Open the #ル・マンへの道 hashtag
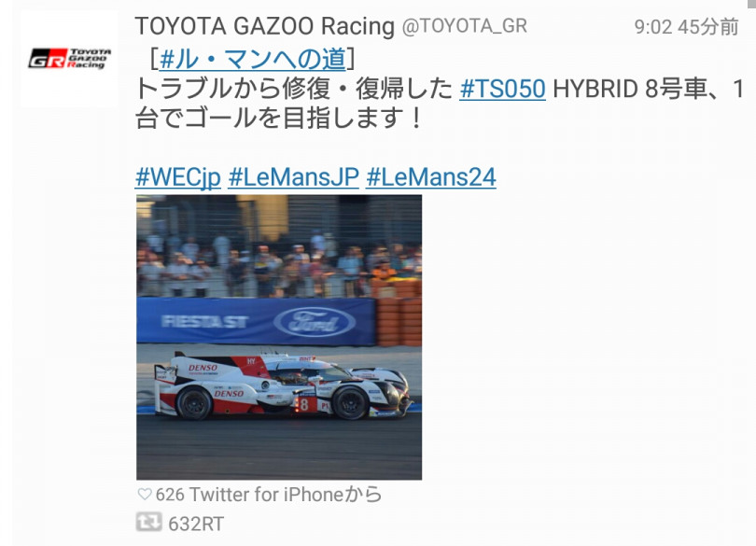The width and height of the screenshot is (756, 546). pyautogui.click(x=252, y=60)
